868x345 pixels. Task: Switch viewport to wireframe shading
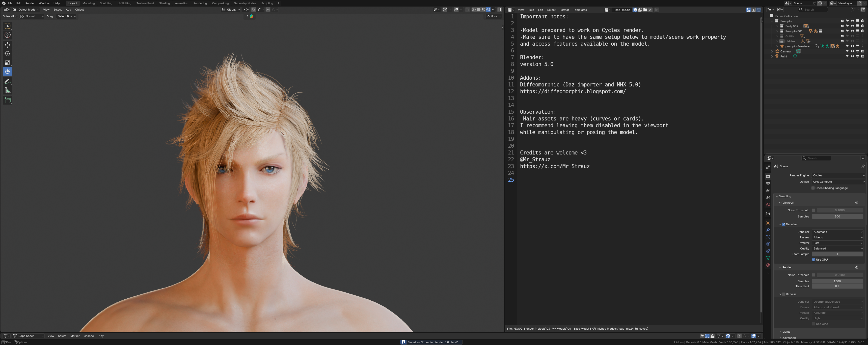tap(474, 10)
